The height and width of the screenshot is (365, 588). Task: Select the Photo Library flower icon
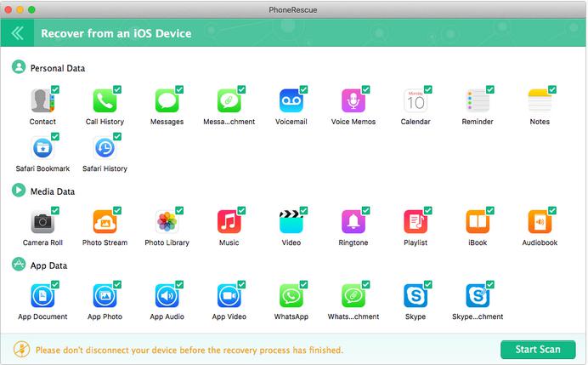tap(167, 221)
